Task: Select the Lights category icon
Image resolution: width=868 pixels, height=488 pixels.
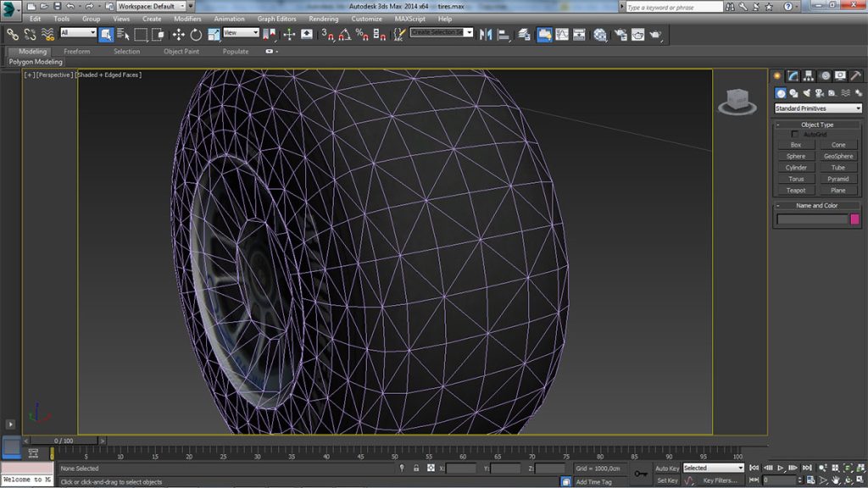Action: tap(806, 93)
